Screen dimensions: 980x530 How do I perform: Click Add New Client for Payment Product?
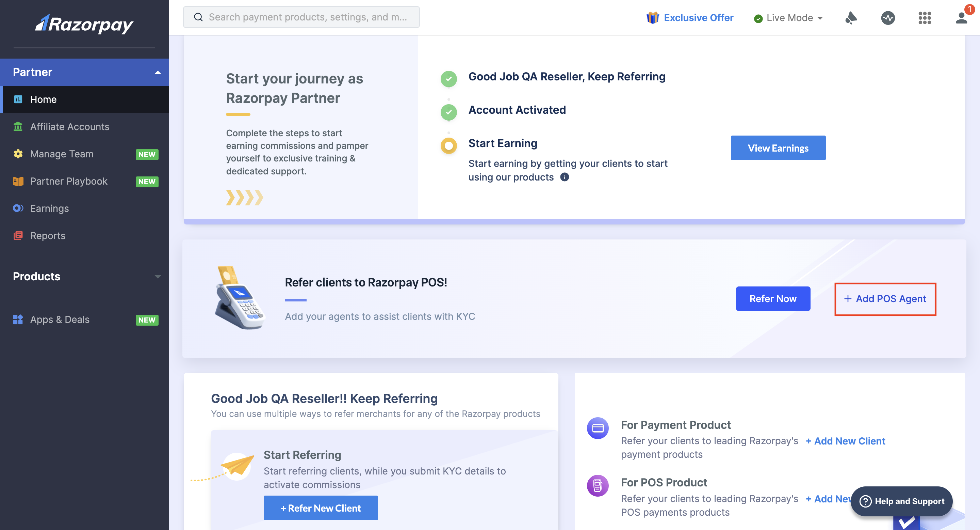[x=844, y=440]
